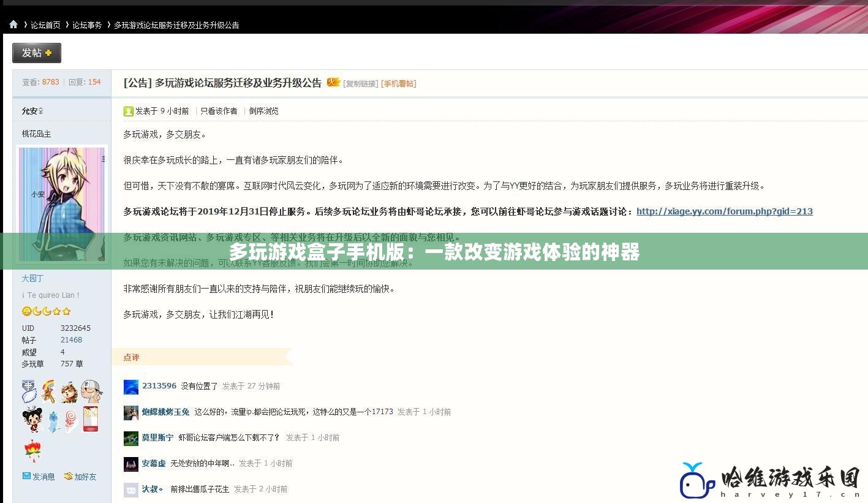Click comment text 虾哥论坛客户端怎么下载不了？
This screenshot has height=503, width=868.
click(x=229, y=437)
